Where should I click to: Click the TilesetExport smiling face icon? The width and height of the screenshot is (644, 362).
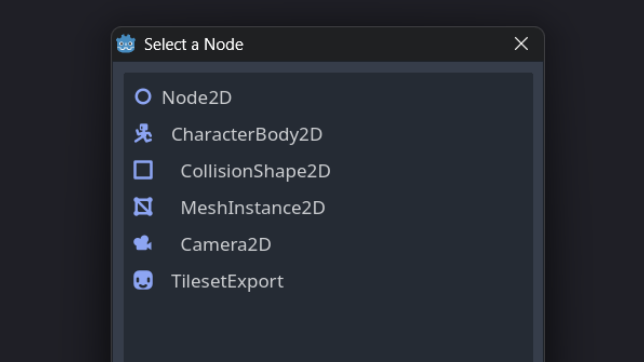tap(143, 280)
